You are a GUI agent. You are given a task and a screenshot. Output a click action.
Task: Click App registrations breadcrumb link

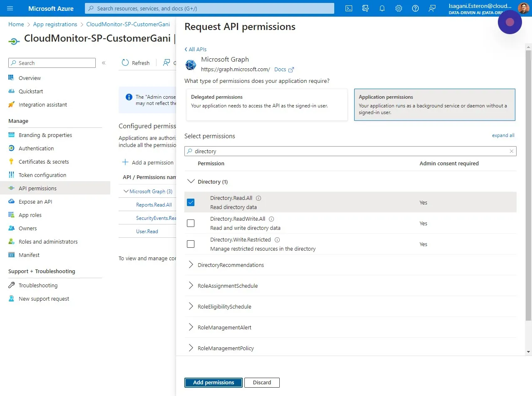point(55,24)
